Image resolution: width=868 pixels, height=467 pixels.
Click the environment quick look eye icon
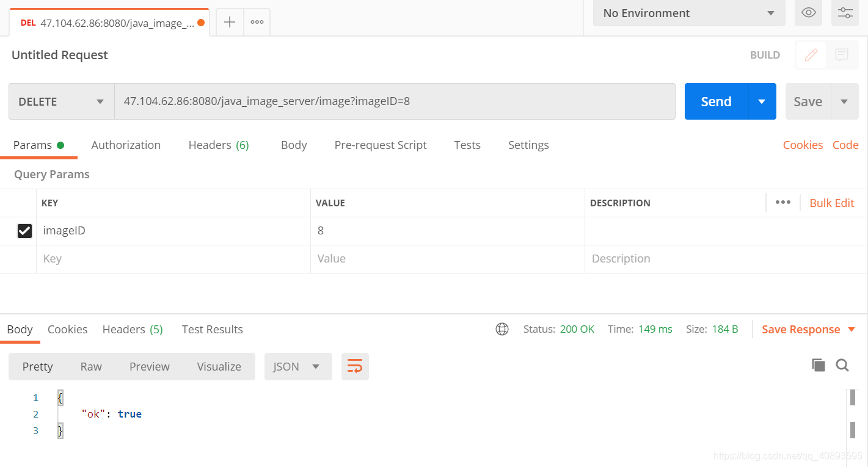point(808,13)
